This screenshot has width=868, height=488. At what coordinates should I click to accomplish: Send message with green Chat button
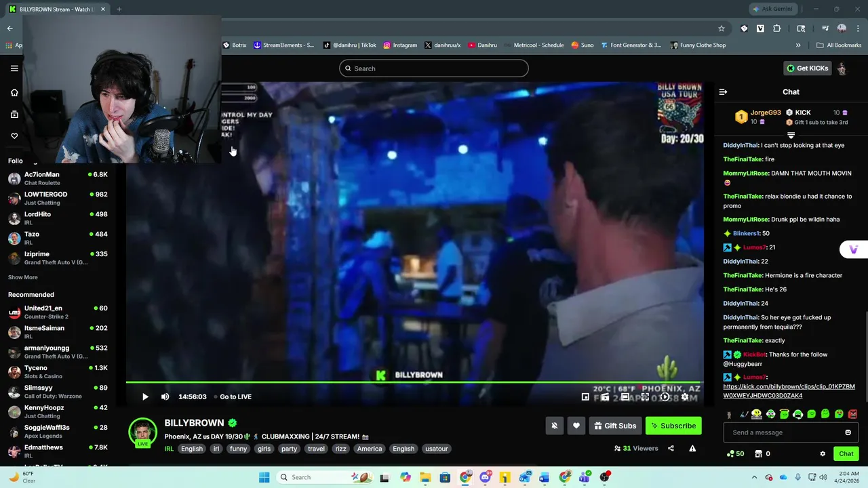846,453
